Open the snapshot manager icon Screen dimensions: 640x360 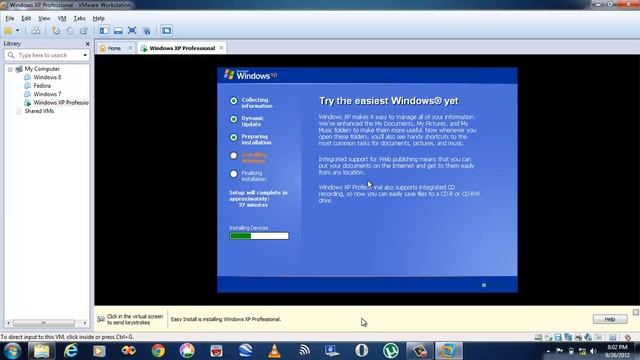84,31
